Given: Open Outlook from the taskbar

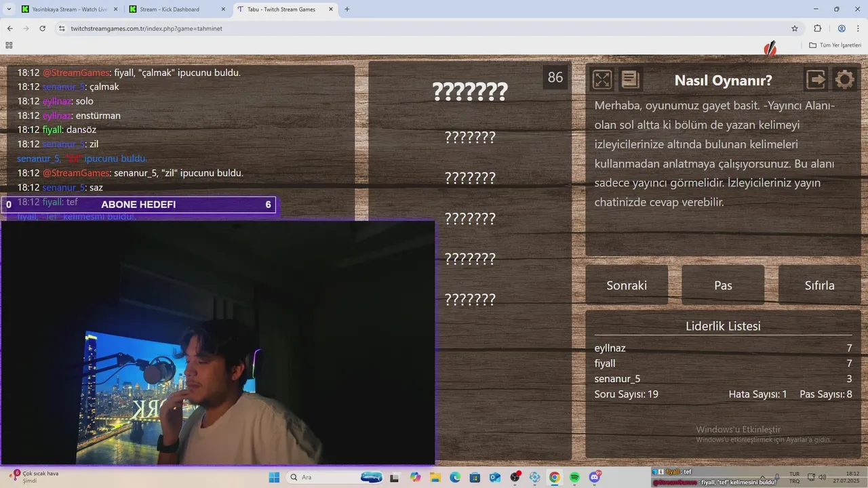Looking at the screenshot, I should pos(495,477).
